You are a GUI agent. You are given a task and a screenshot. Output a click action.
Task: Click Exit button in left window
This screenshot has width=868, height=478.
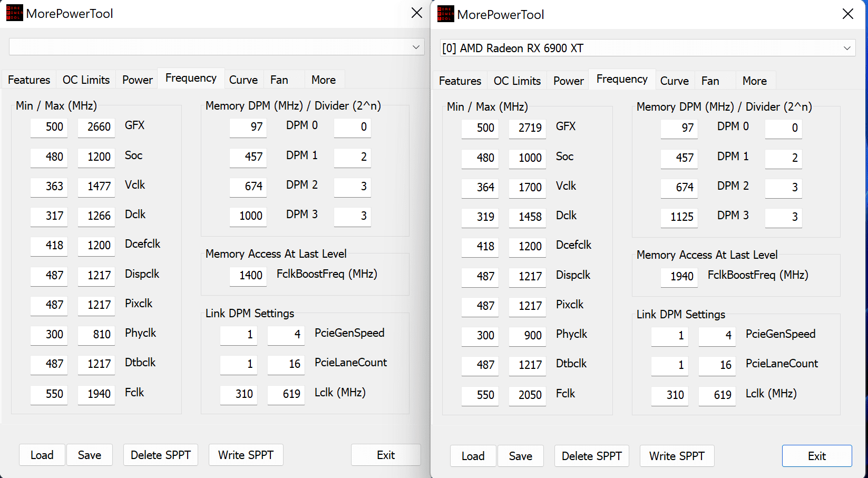pos(386,455)
